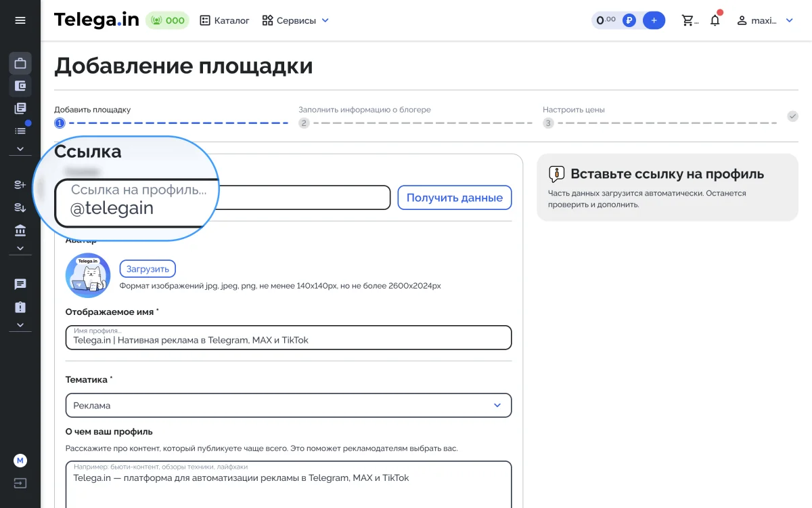
Task: Open the stacked documents icon in the sidebar
Action: [x=20, y=108]
